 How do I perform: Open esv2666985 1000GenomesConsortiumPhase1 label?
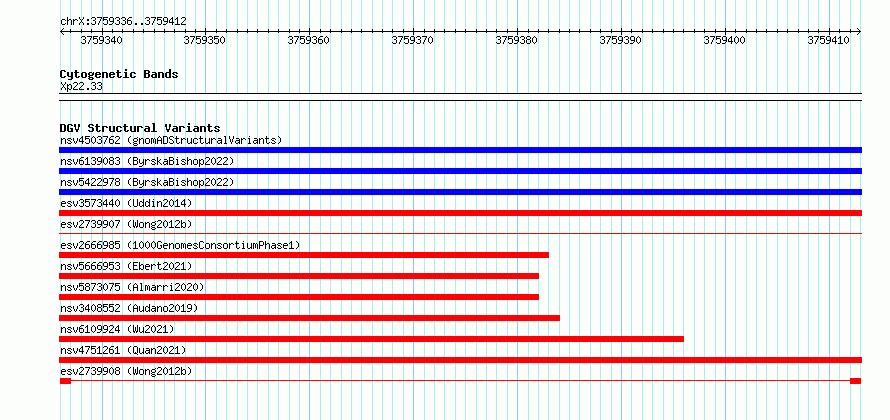point(180,245)
